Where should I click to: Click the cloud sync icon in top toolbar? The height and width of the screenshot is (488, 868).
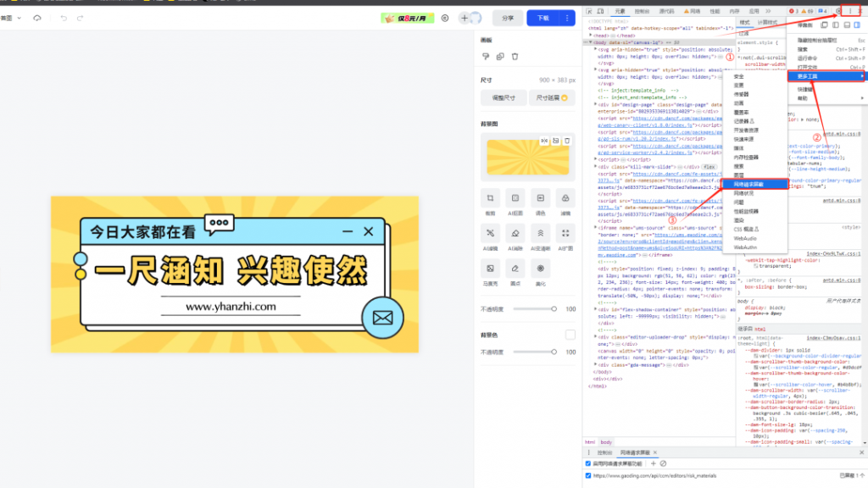(x=37, y=19)
